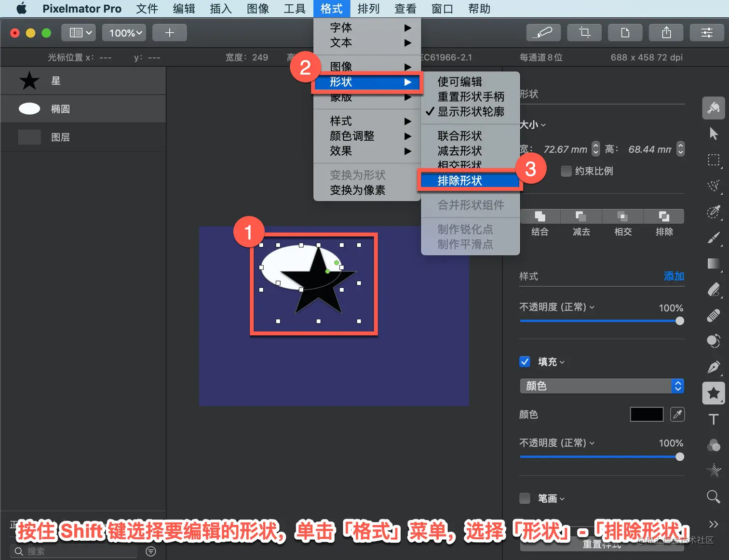Select the Free Selection lasso tool
The image size is (729, 560).
(x=714, y=186)
